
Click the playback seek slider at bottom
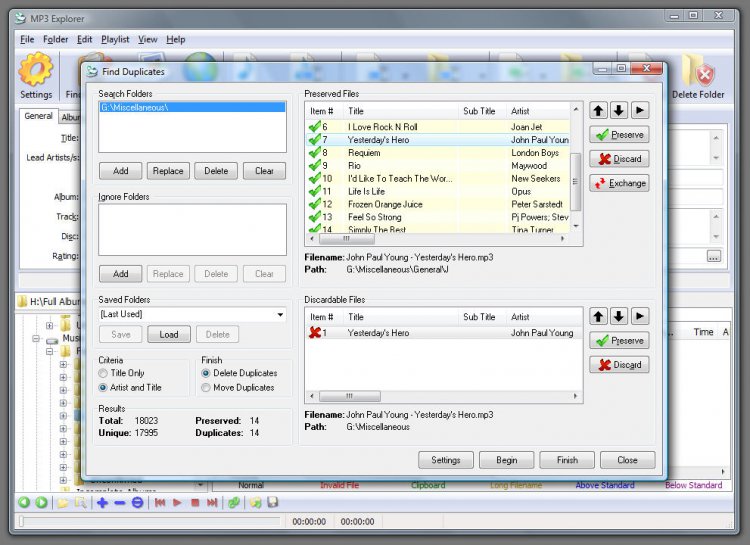pos(150,521)
